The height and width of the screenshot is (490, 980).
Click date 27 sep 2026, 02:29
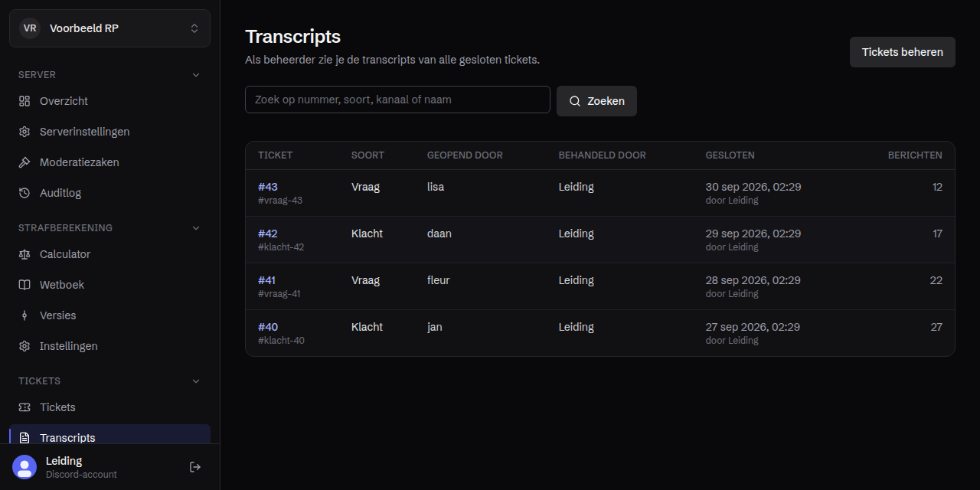753,327
